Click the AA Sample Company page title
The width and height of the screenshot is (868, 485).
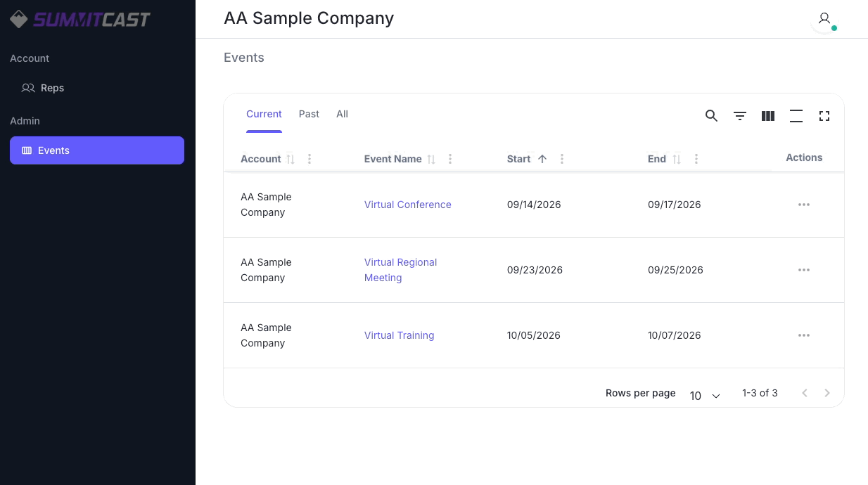(309, 18)
